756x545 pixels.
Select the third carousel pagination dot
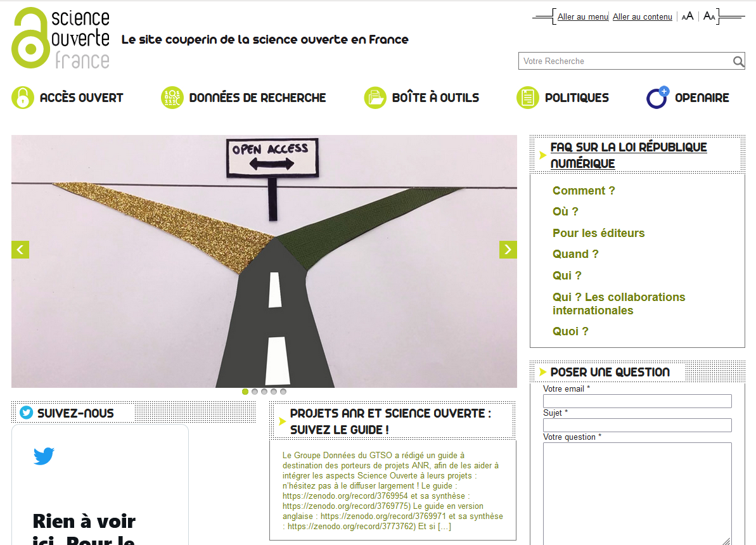tap(264, 392)
